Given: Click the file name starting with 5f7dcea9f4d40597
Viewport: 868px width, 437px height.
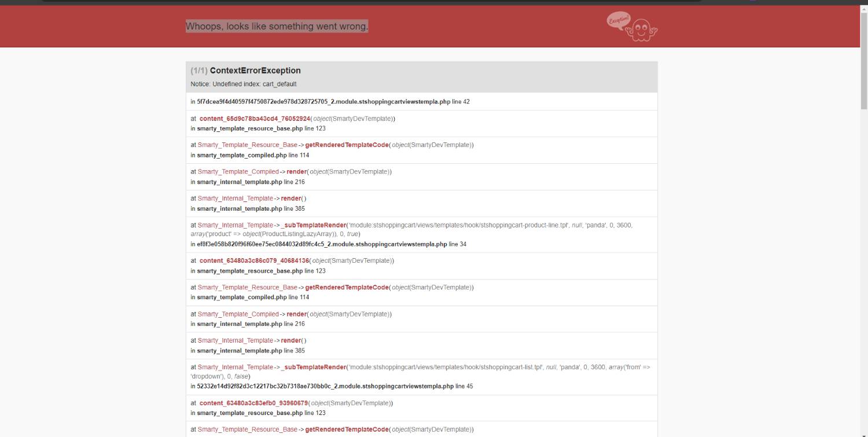Looking at the screenshot, I should [323, 102].
